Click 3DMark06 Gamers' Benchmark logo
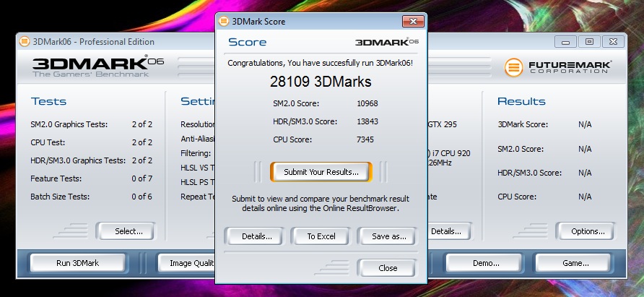Image resolution: width=644 pixels, height=297 pixels. 98,66
